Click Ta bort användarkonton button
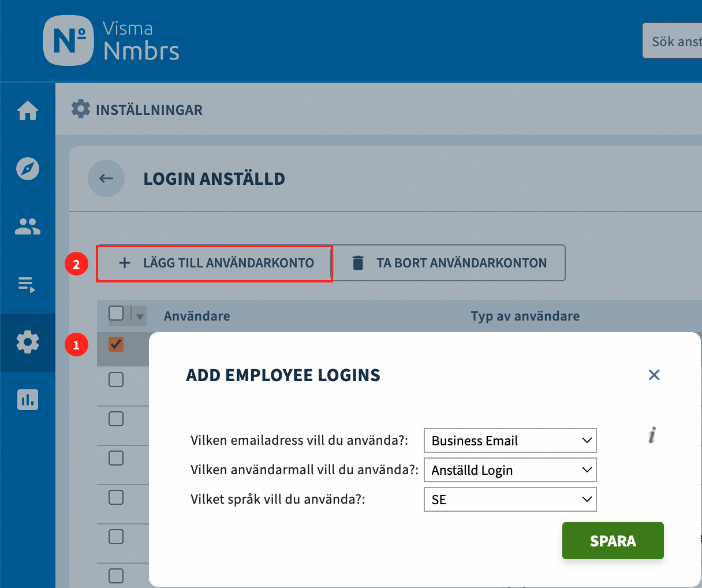 point(449,263)
